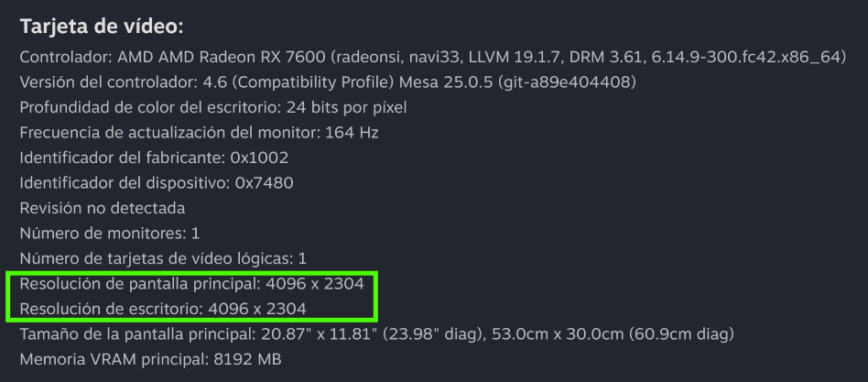868x382 pixels.
Task: Click Identificador del dispositivo 0x7480 line
Action: pos(157,182)
